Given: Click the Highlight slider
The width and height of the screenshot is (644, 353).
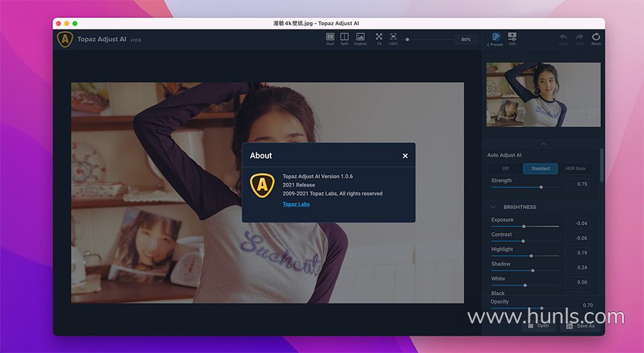Looking at the screenshot, I should tap(525, 256).
